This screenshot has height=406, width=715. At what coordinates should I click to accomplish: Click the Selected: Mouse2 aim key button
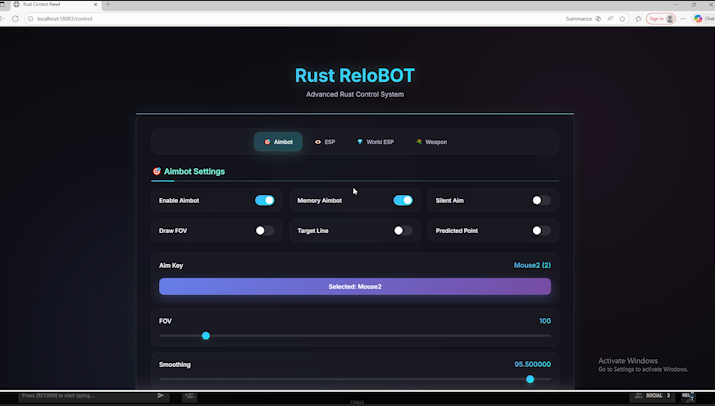[354, 286]
